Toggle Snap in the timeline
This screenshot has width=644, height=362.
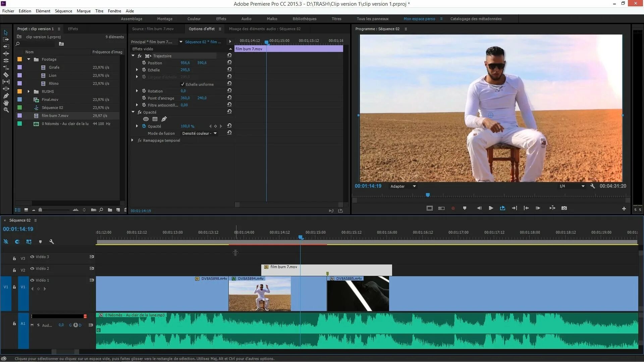click(17, 242)
